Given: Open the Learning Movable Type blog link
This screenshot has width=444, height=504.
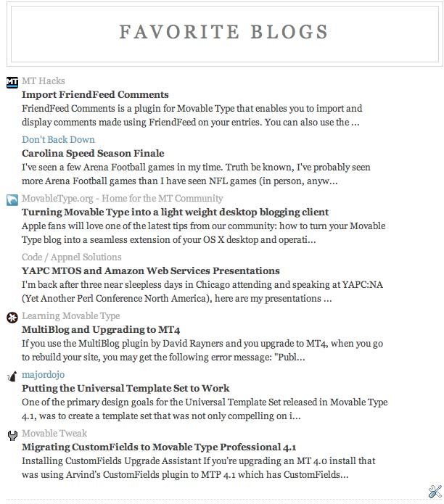Looking at the screenshot, I should [70, 316].
